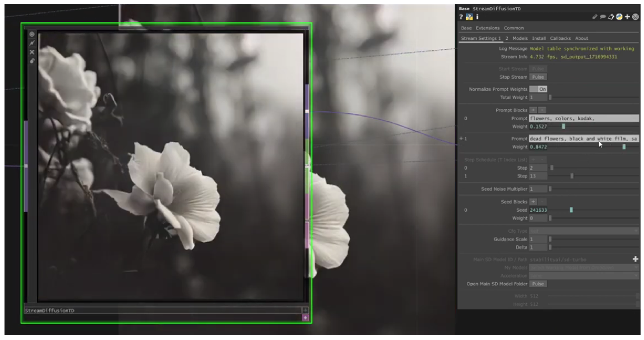Add a prompt block with plus button
644x340 pixels.
coord(533,110)
